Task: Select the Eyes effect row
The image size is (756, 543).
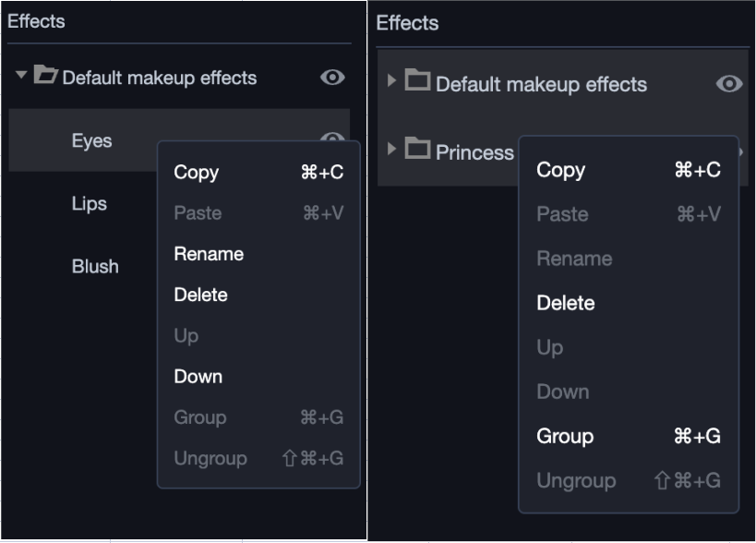Action: (x=91, y=141)
